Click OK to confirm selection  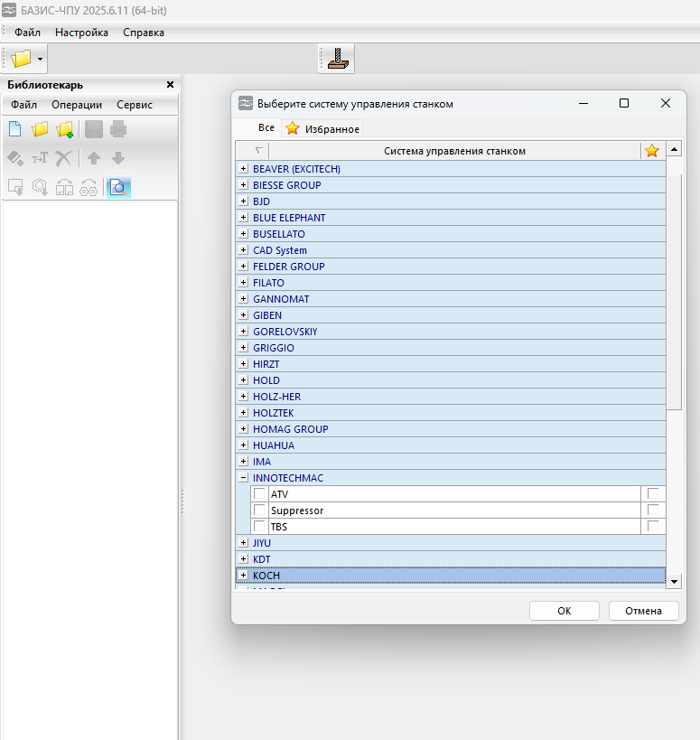[x=565, y=611]
